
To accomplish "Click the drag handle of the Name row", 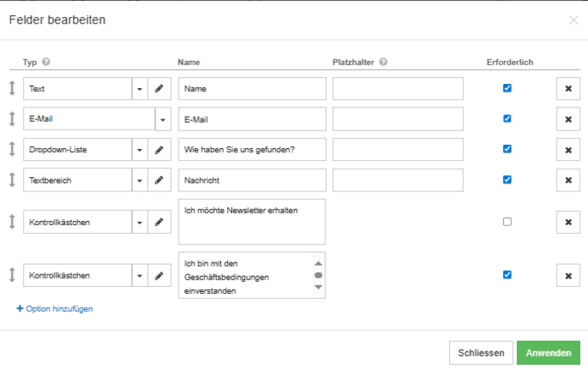I will click(x=12, y=88).
